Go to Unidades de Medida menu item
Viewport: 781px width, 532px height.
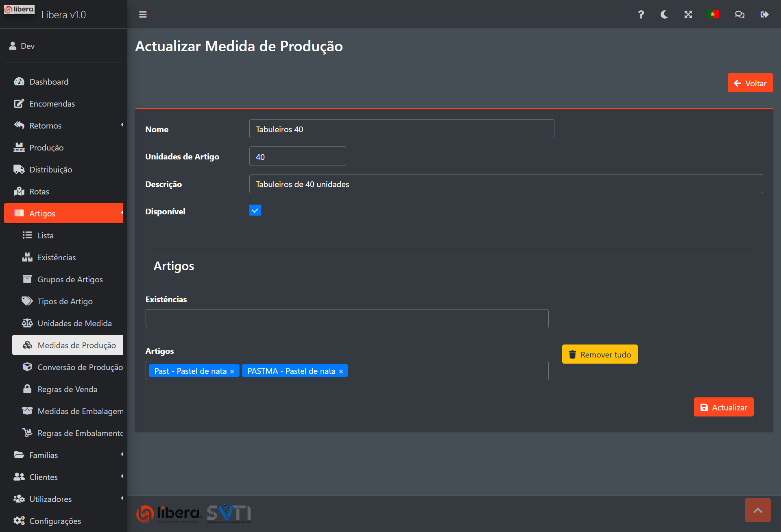[74, 323]
